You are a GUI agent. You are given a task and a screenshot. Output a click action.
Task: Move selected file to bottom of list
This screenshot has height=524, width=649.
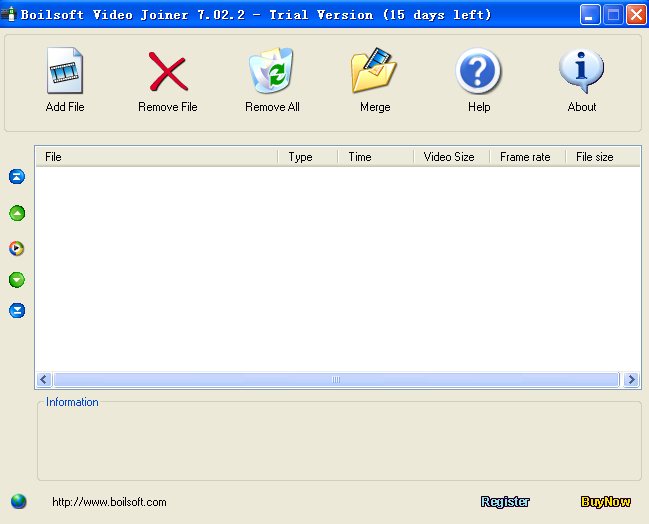click(x=17, y=310)
